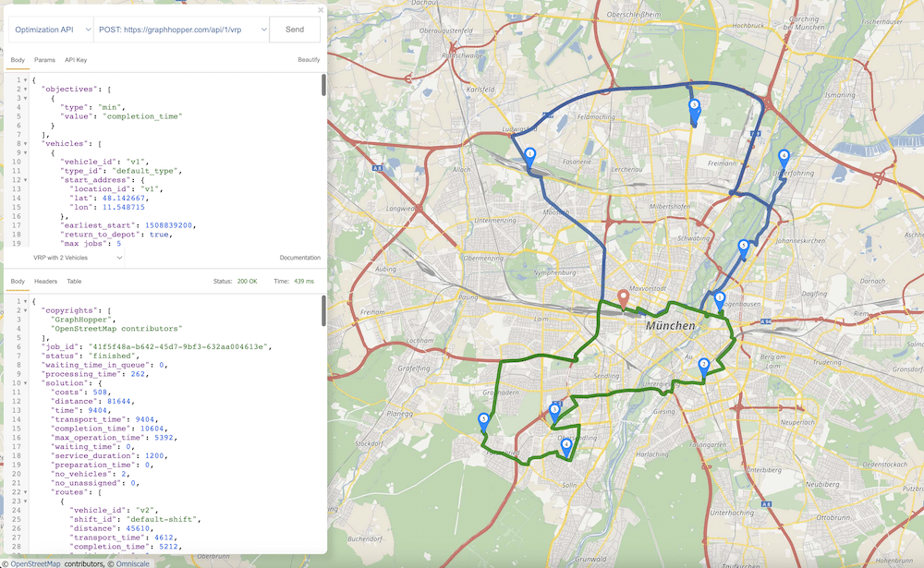Select map marker 4 at Unterföhring
Screen dimensions: 924x568
(x=784, y=159)
